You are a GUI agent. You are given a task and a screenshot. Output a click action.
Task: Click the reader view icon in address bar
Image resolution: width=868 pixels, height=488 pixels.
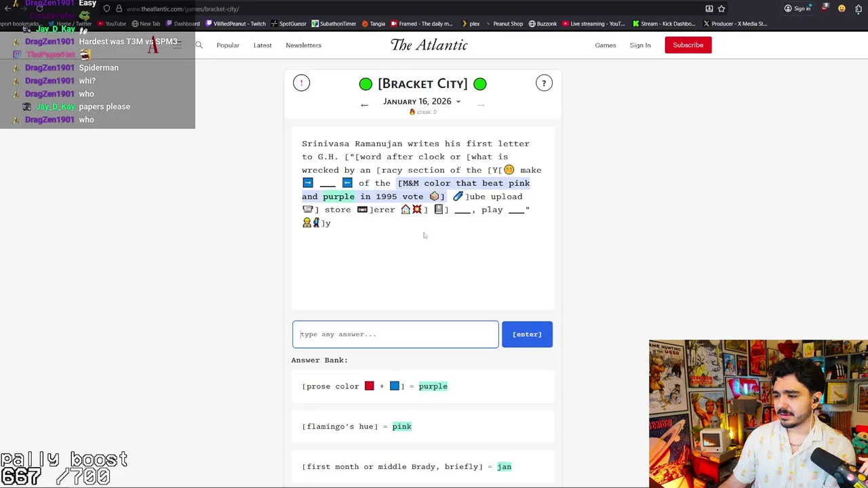coord(709,9)
